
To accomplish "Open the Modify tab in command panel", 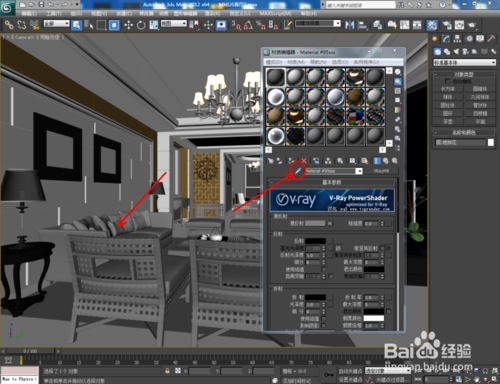I will (x=446, y=39).
